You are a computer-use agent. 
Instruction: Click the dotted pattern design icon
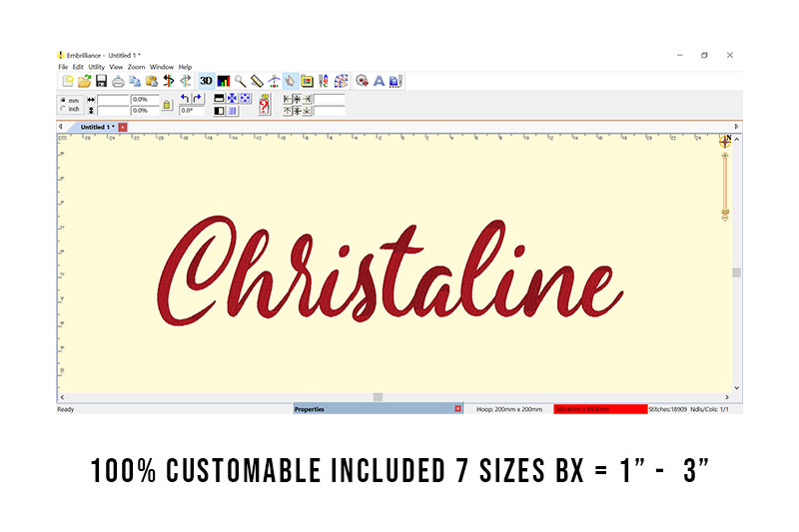click(341, 81)
